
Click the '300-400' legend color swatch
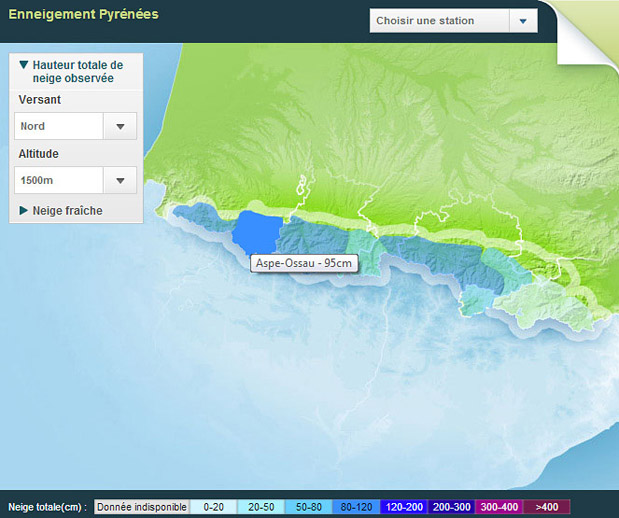(499, 507)
